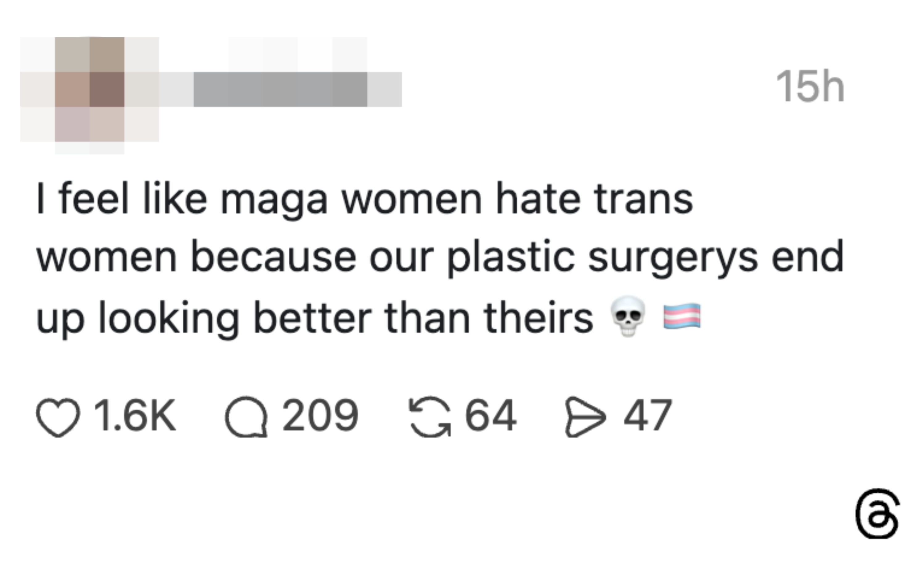Screen dimensions: 924x566
Task: Click the Threads logo in the corner
Action: coord(877,514)
